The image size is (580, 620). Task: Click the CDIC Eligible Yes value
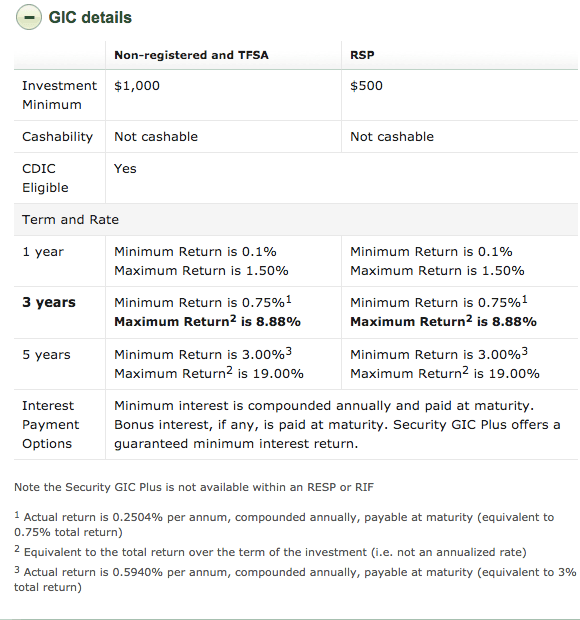point(125,168)
